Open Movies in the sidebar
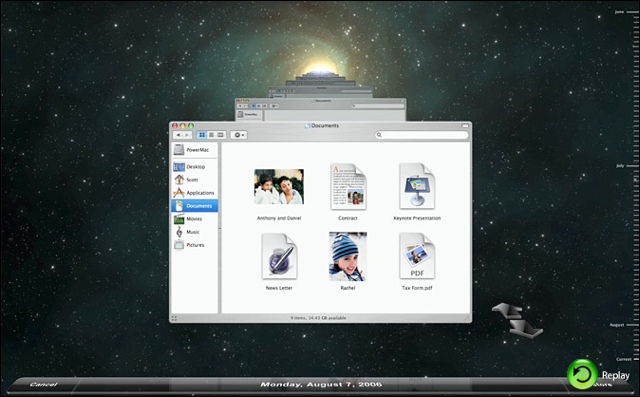 [194, 219]
